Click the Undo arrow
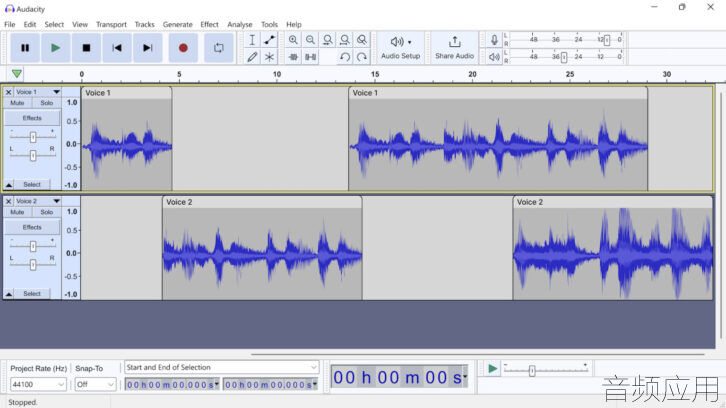 click(344, 57)
